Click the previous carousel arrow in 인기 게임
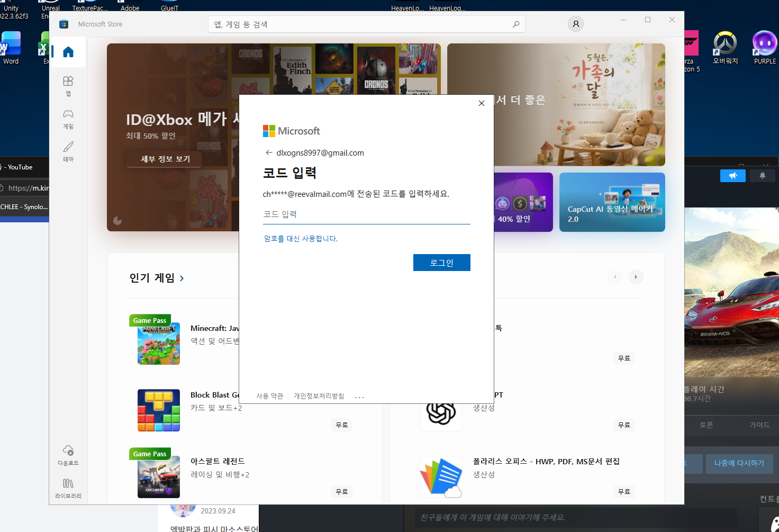 [x=615, y=277]
